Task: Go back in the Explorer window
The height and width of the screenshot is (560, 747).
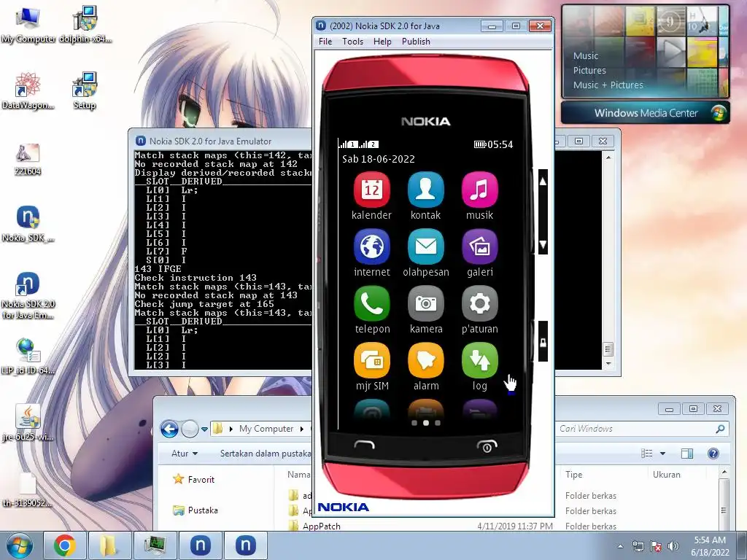Action: point(169,429)
